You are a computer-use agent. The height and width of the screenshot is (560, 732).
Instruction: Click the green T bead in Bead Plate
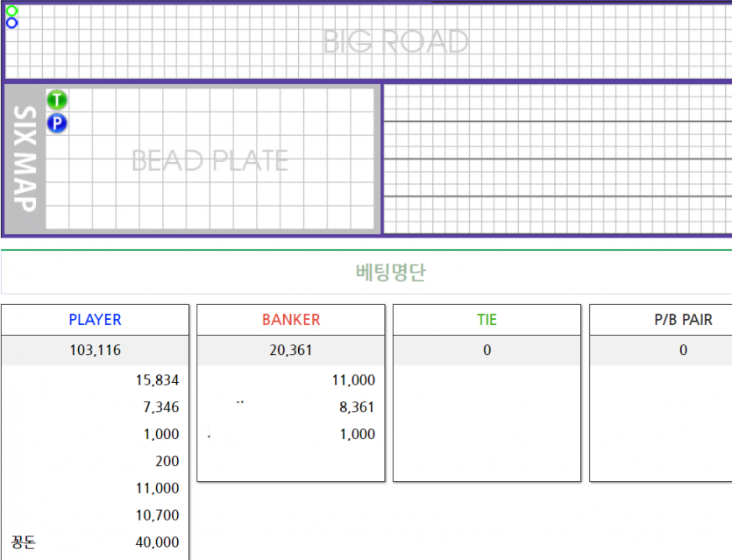tap(57, 100)
